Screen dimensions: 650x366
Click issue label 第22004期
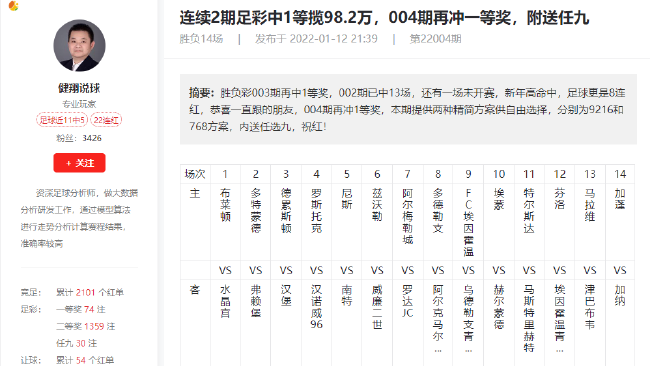coord(435,39)
